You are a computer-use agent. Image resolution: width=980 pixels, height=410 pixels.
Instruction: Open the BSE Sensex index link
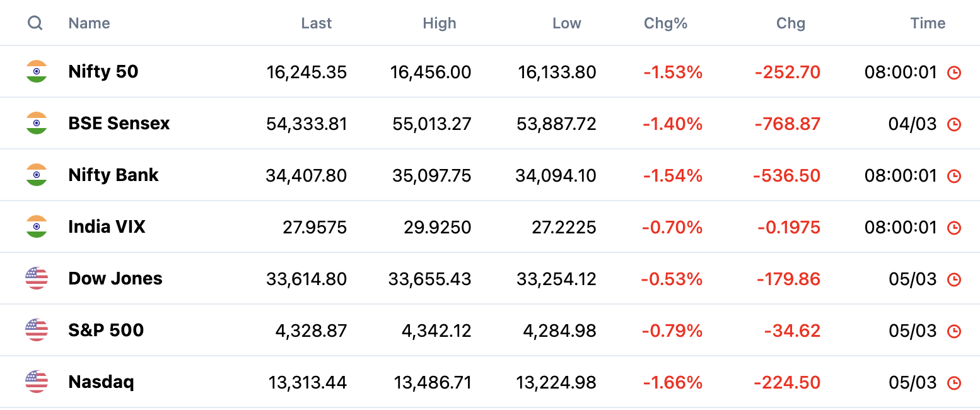[x=119, y=123]
